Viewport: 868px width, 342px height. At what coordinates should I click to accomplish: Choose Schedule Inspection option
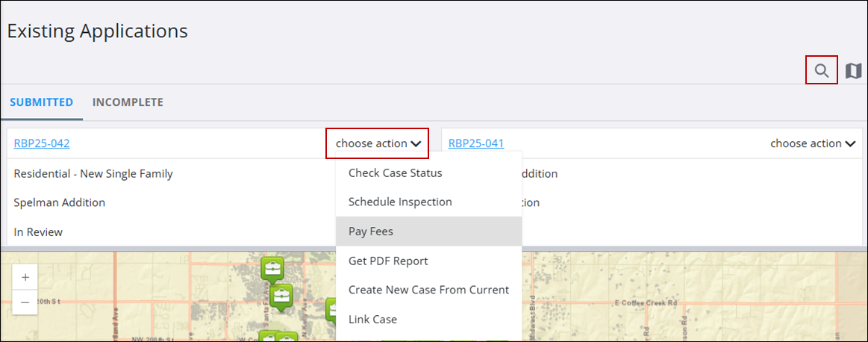pos(400,202)
